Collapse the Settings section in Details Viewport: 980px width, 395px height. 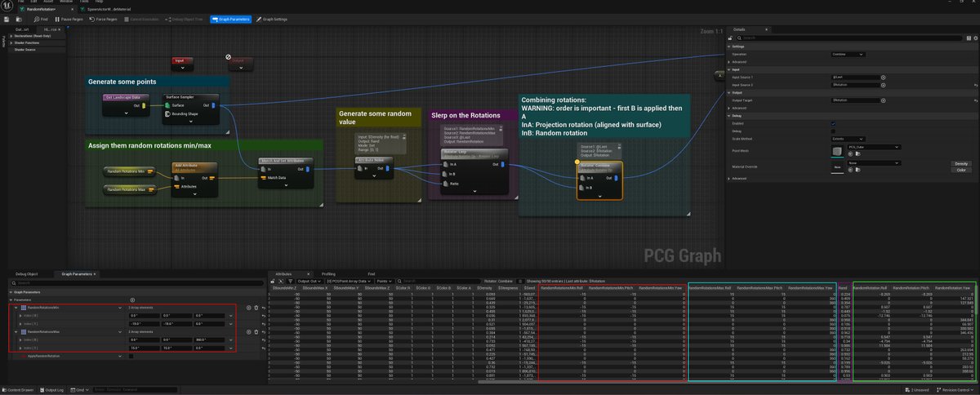(730, 47)
